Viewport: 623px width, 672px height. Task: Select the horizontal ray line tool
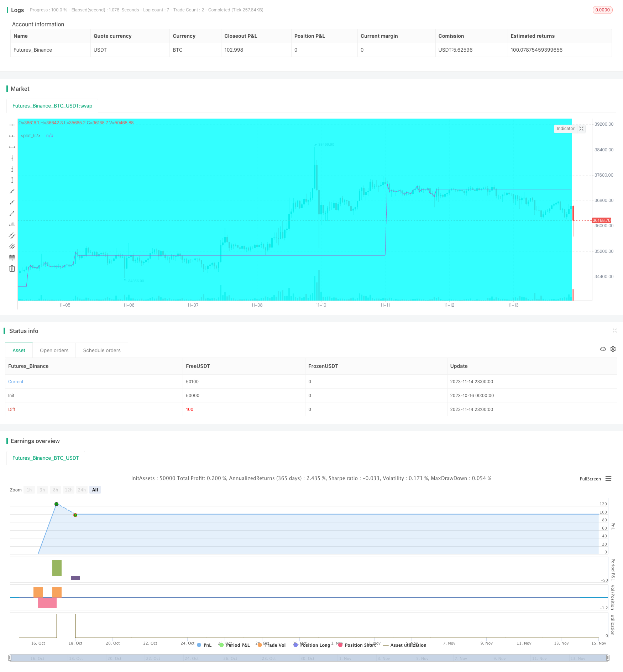pos(12,136)
